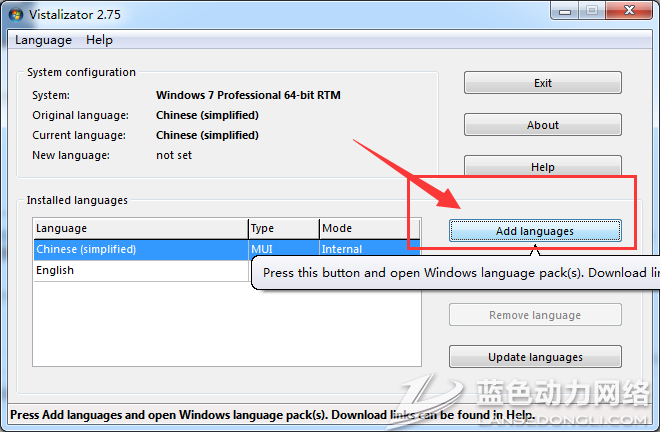660x432 pixels.
Task: Open the About dialog button
Action: (x=542, y=125)
